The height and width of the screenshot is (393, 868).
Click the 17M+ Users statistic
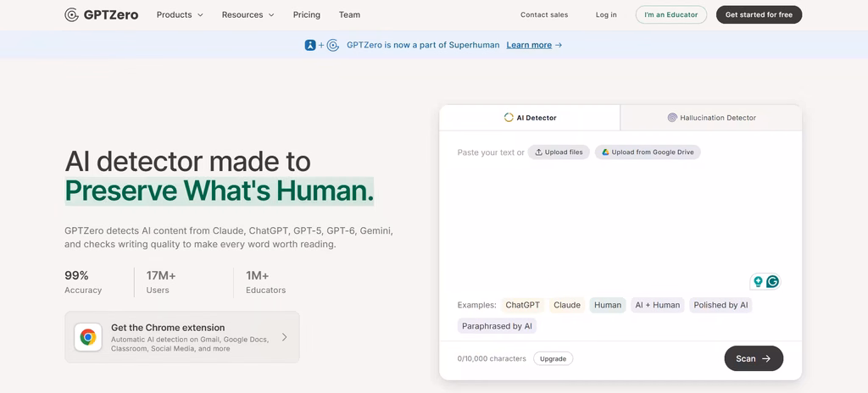point(161,282)
